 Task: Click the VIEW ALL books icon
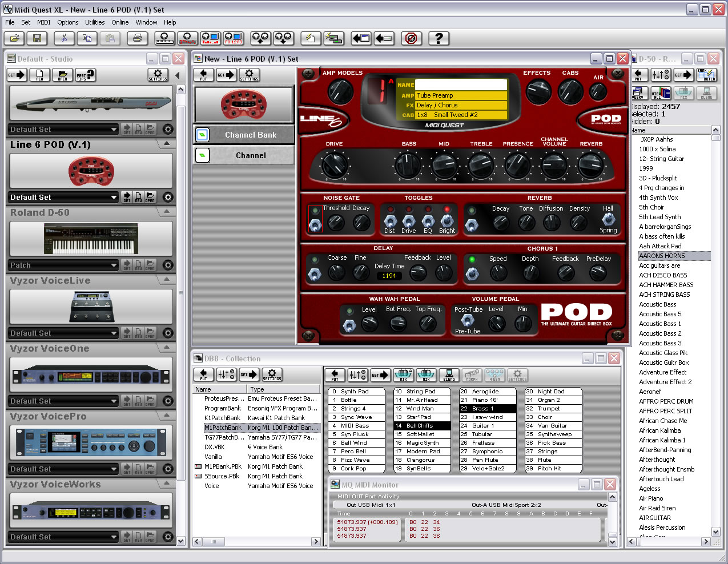coord(661,92)
